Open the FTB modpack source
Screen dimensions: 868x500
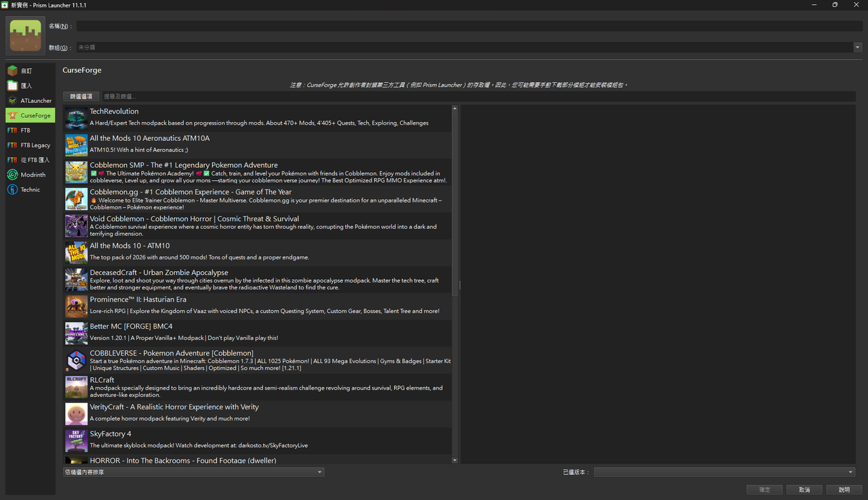coord(30,130)
